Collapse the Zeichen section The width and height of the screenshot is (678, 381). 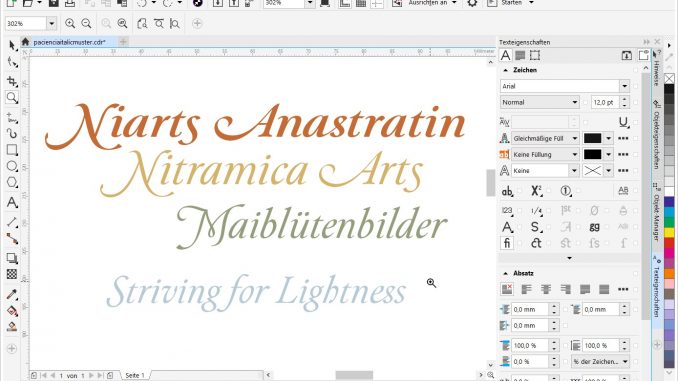click(505, 70)
